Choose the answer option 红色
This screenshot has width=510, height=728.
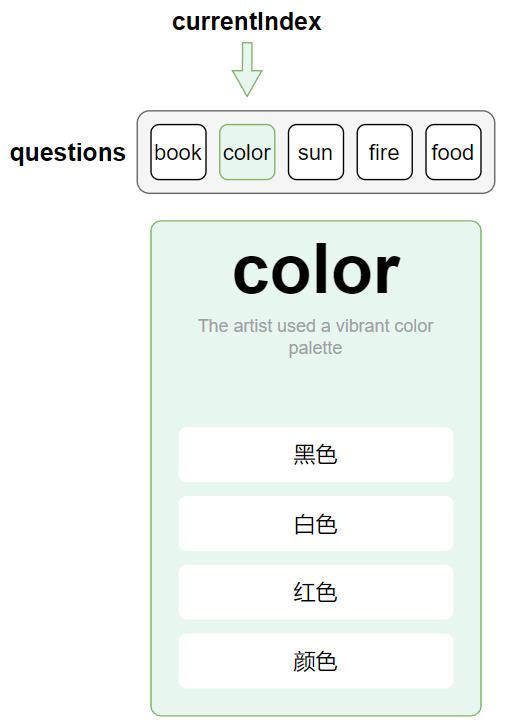coord(316,592)
